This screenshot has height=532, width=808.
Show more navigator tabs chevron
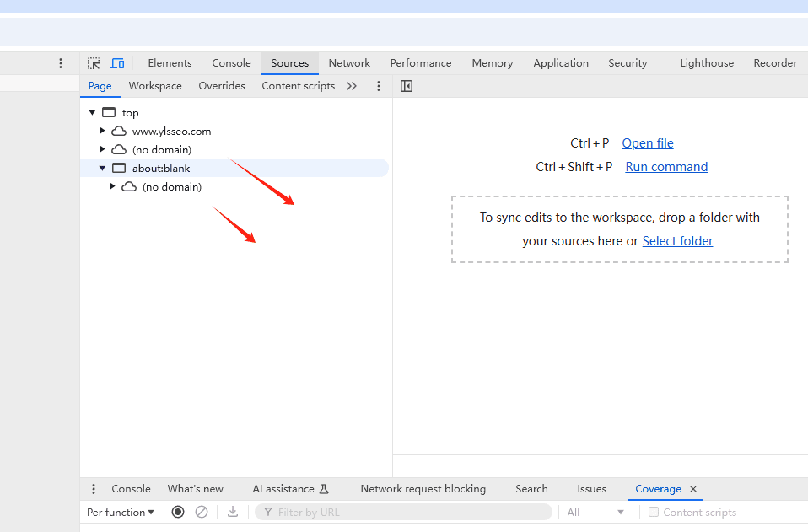coord(352,86)
